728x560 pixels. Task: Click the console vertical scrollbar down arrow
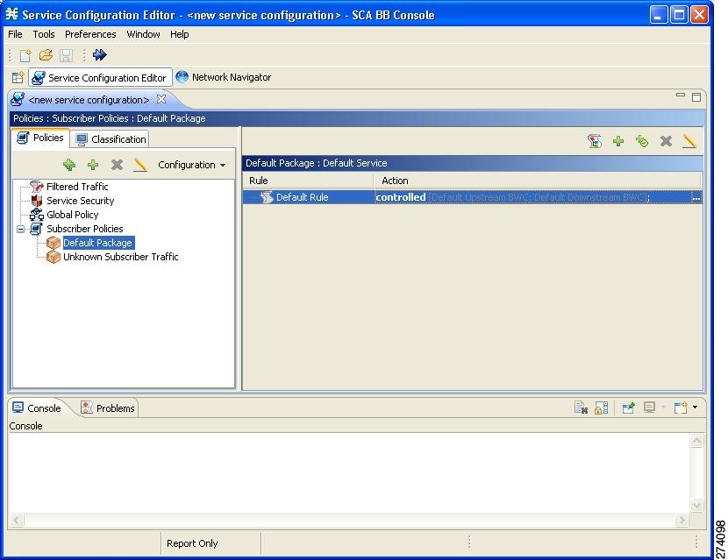pos(696,505)
